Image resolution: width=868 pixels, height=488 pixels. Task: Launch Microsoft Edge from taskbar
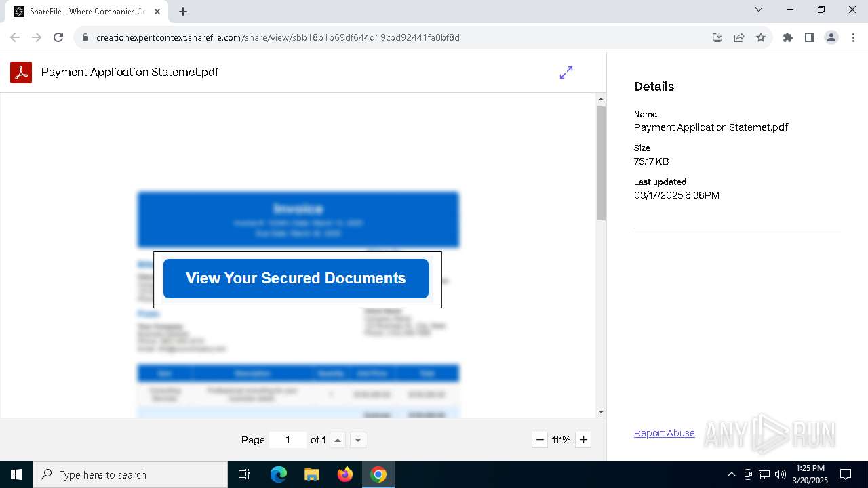[279, 474]
